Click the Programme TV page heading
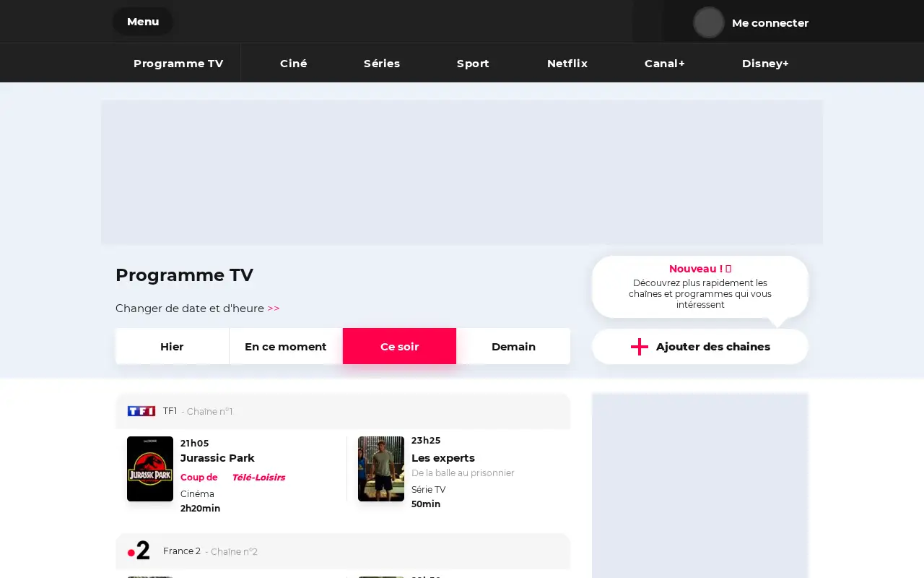The width and height of the screenshot is (924, 578). [x=184, y=275]
